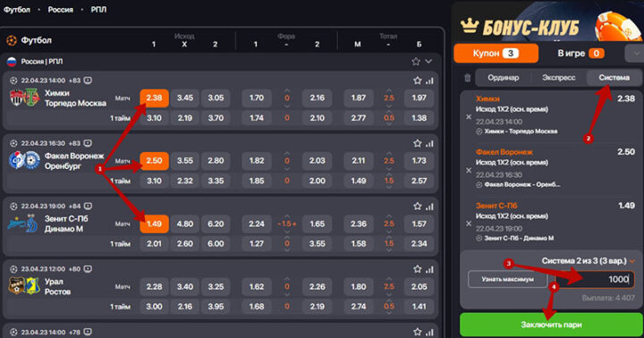Viewport: 644px width, 338px height.
Task: Favorite the Зенит С-Пб – Динамо М match
Action: coord(418,206)
